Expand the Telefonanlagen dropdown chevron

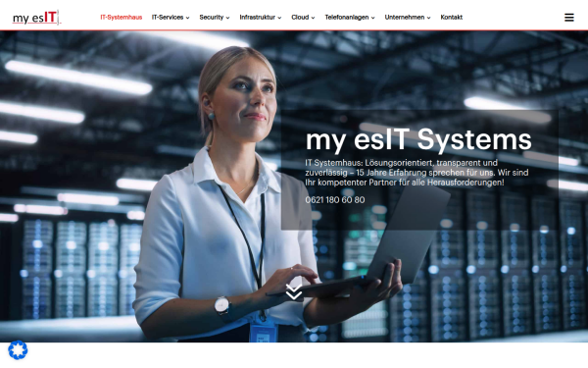click(x=372, y=18)
